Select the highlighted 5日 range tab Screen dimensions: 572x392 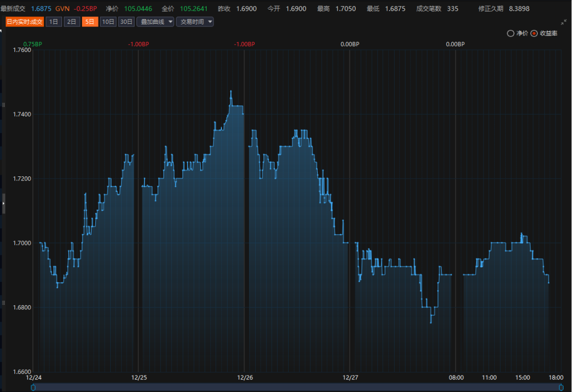90,22
